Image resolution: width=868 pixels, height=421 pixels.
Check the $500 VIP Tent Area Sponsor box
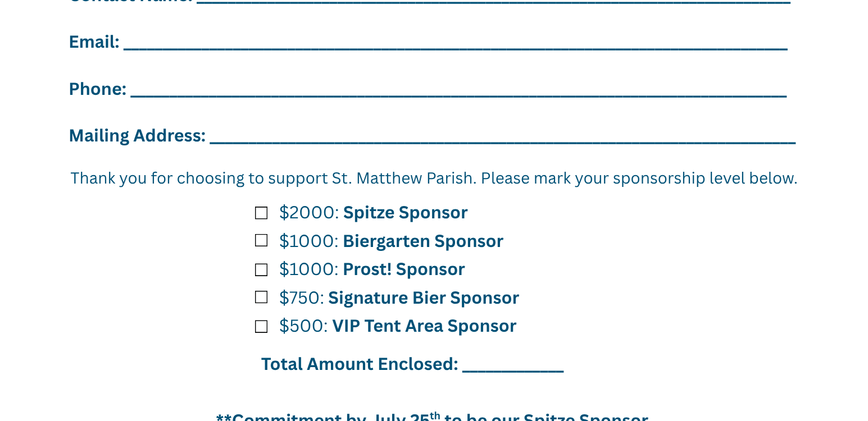(x=261, y=327)
